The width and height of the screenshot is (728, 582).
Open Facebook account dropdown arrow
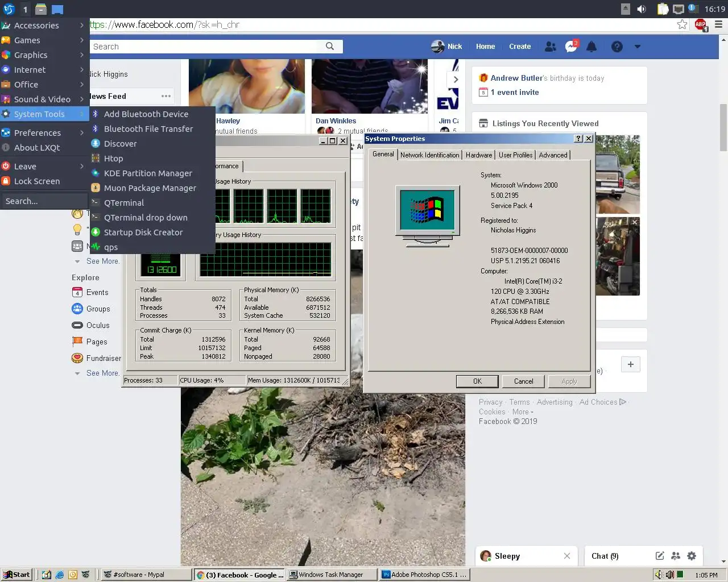pos(638,47)
